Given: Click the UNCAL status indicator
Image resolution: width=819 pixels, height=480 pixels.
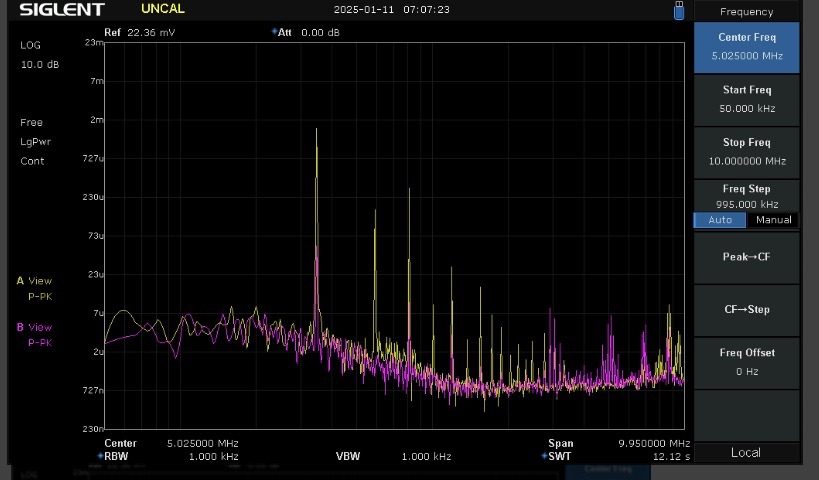Looking at the screenshot, I should click(162, 9).
